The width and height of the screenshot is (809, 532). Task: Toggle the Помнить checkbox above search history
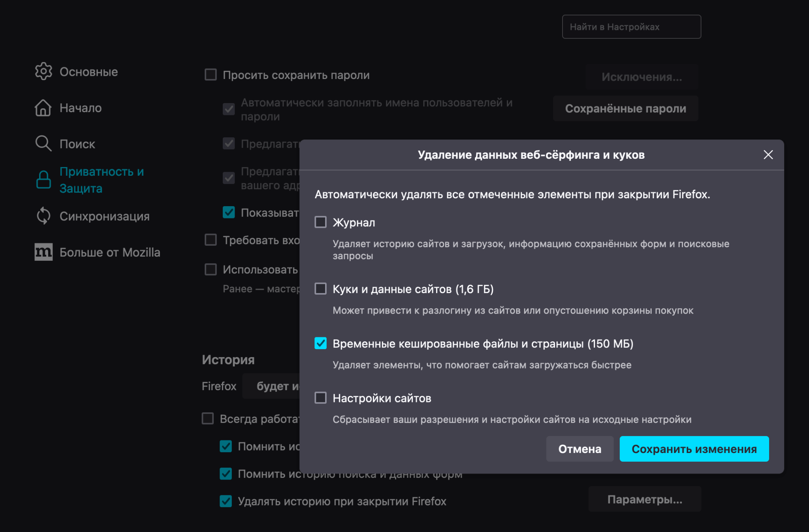pyautogui.click(x=226, y=446)
